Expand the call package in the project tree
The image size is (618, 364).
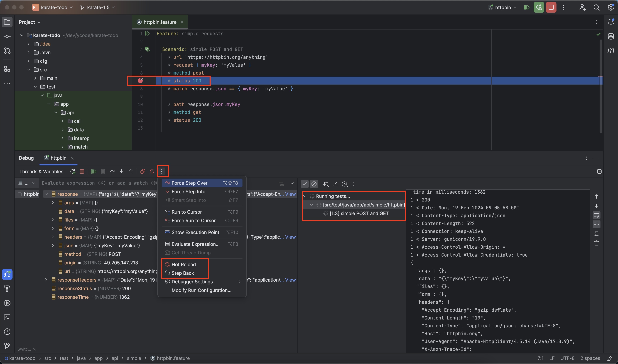(x=63, y=121)
